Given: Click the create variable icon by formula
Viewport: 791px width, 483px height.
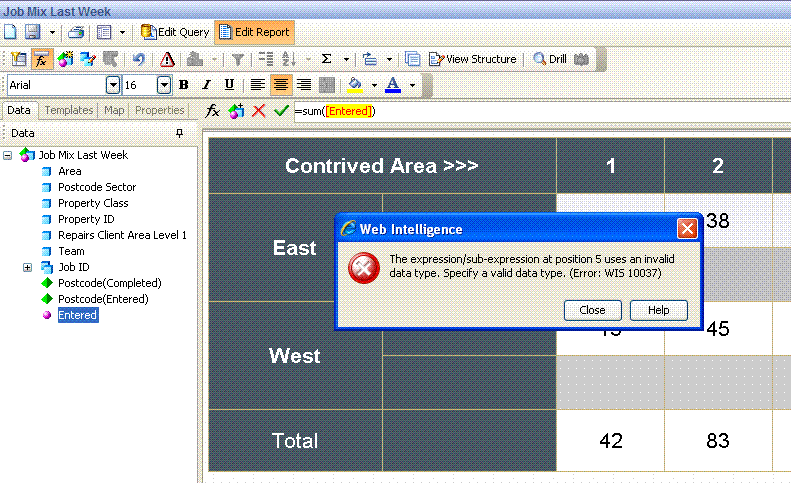Looking at the screenshot, I should tap(236, 111).
